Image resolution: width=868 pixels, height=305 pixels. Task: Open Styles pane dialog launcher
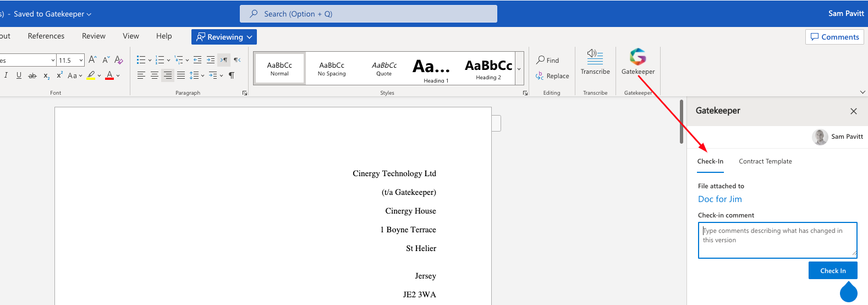coord(525,93)
